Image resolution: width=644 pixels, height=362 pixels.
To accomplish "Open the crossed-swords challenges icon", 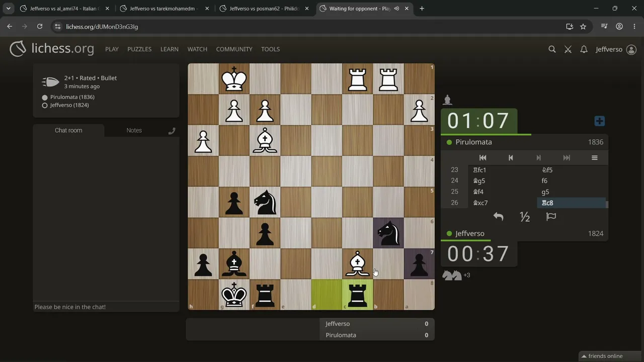I will point(568,49).
